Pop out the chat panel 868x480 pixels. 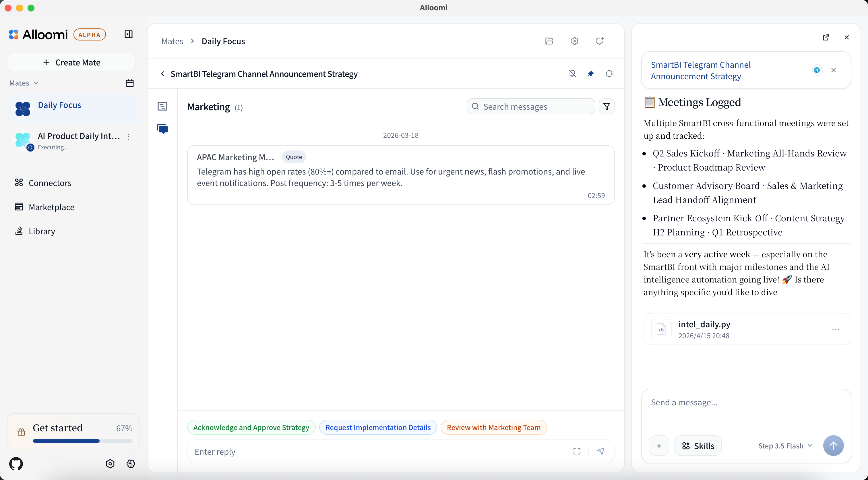point(826,37)
